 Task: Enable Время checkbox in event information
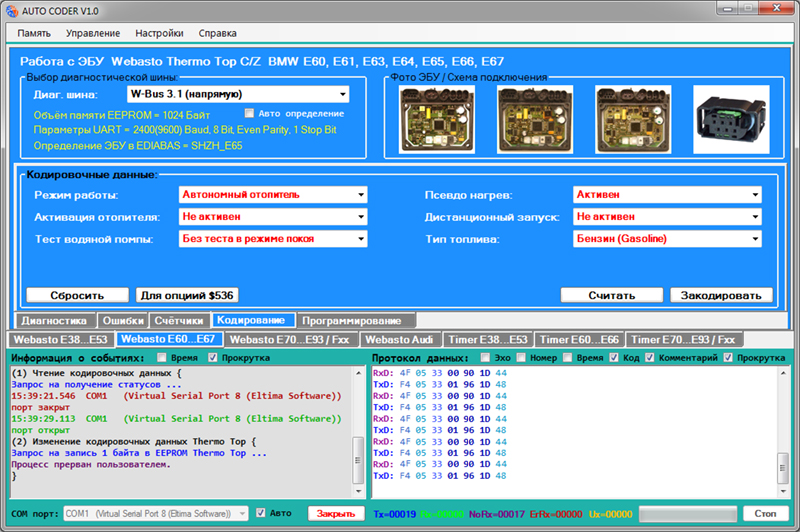tap(161, 358)
